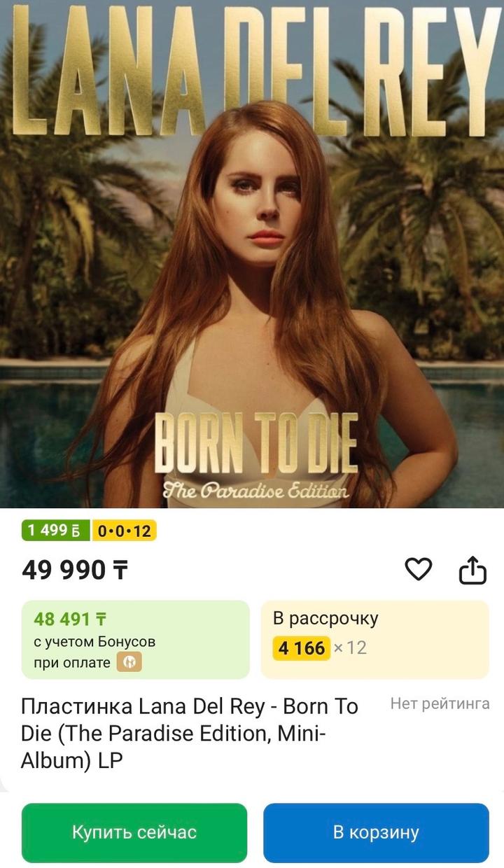Tap 'The Paradise Edition' script on cover
The height and width of the screenshot is (868, 504).
pos(255,491)
